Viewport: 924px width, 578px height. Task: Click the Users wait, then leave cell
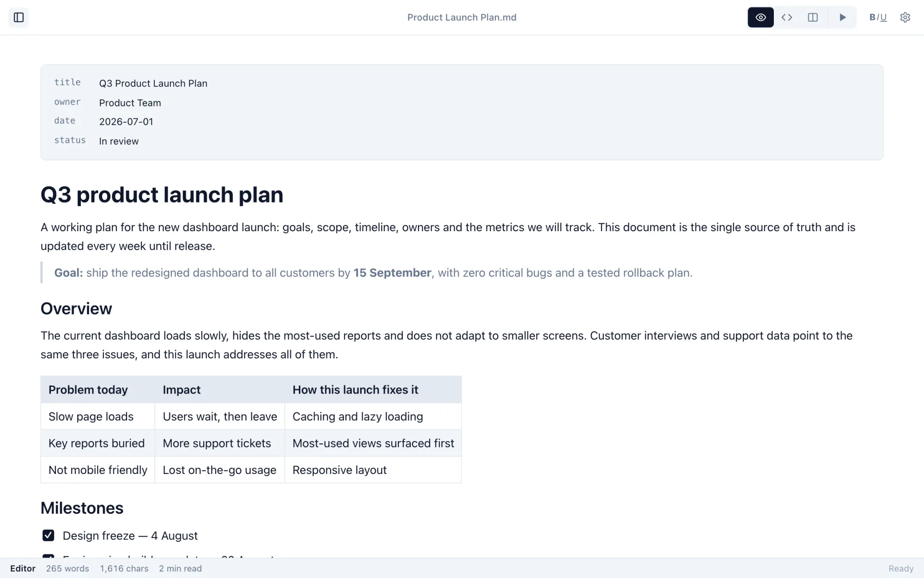(219, 417)
